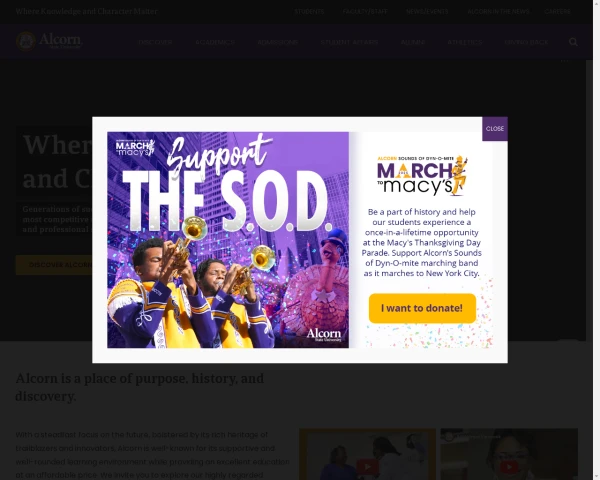Open the site search magnifier icon
Viewport: 600px width, 480px height.
pyautogui.click(x=573, y=42)
